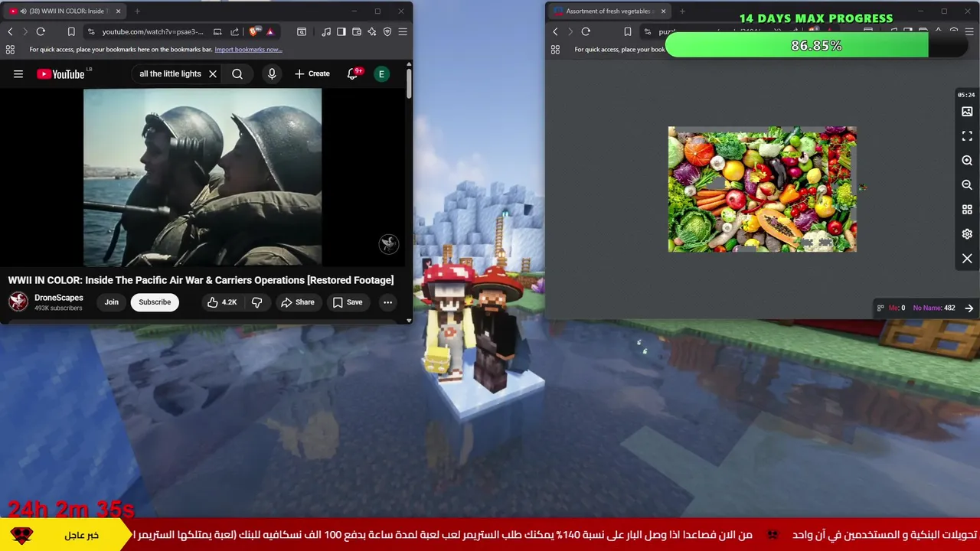Open the account avatar E menu

(381, 74)
